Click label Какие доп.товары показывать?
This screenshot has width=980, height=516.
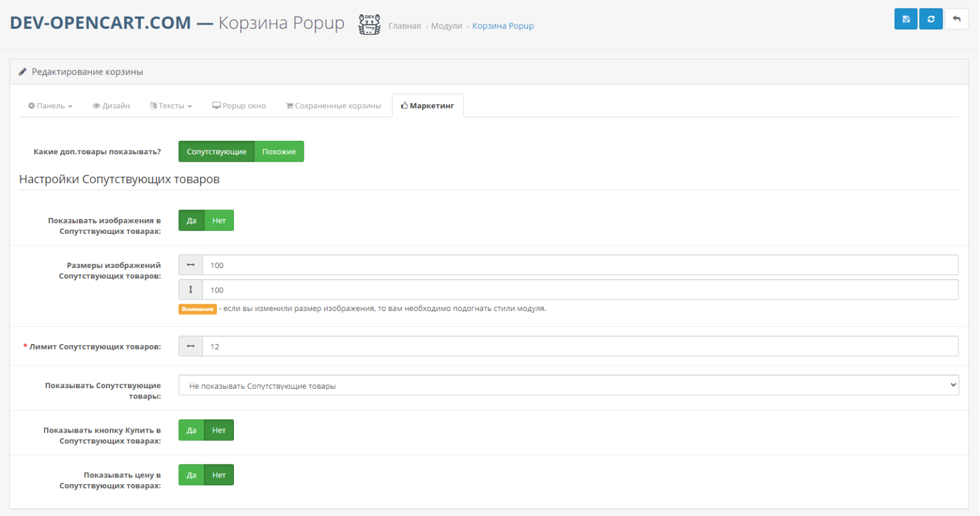(97, 152)
